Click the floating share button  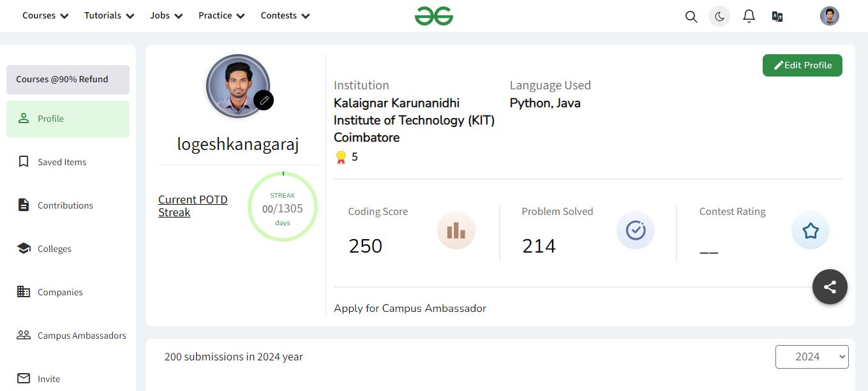point(830,287)
